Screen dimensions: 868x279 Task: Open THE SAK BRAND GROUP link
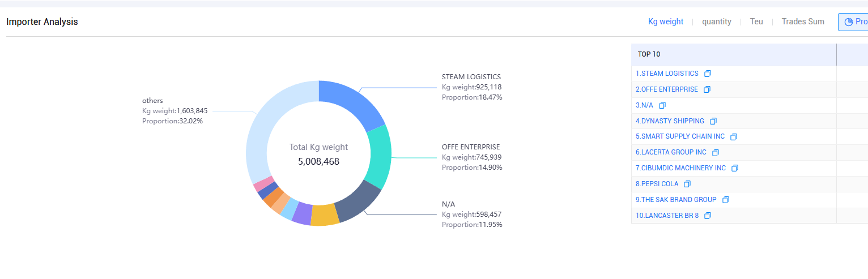point(676,200)
